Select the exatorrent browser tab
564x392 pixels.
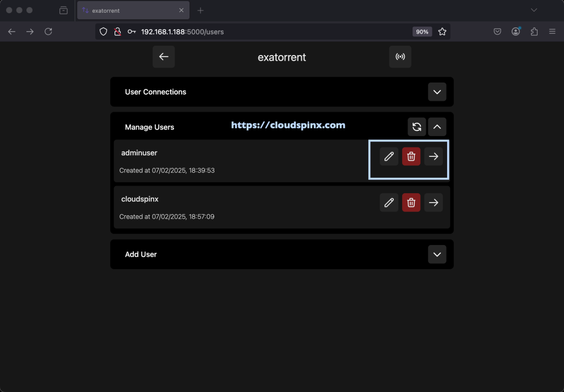point(133,10)
